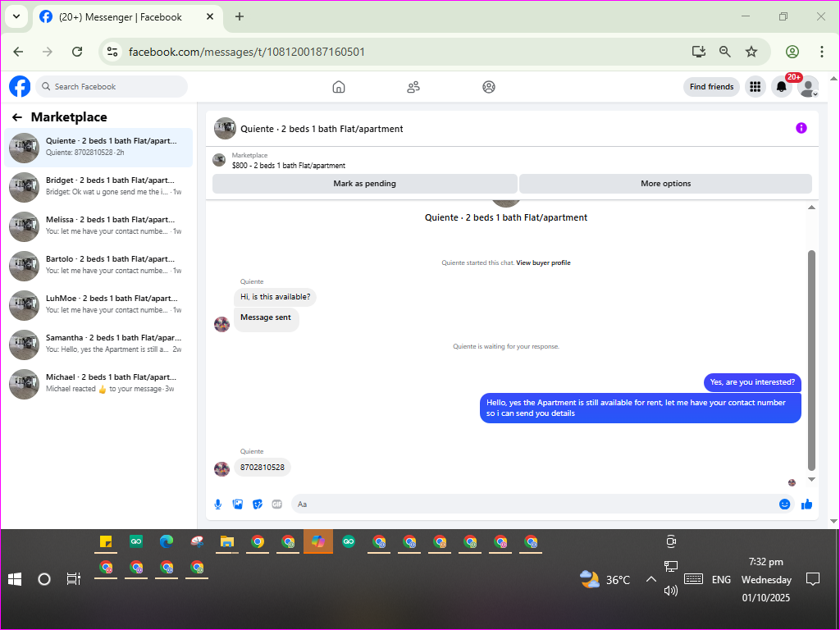Go back from the Marketplace chat list
Viewport: 840px width, 630px height.
[x=17, y=117]
